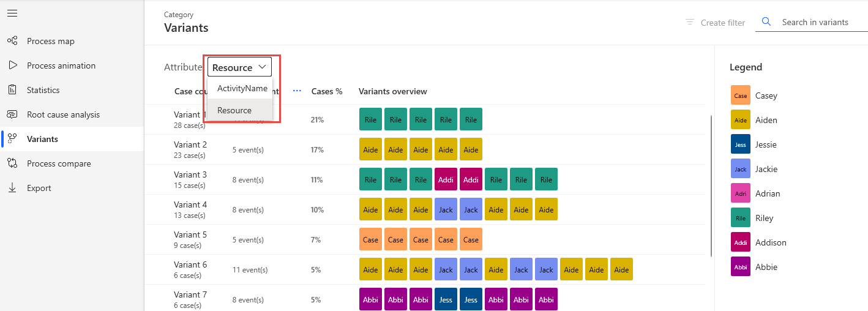Click the variants list vertical scrollbar
The height and width of the screenshot is (311, 868).
711,184
